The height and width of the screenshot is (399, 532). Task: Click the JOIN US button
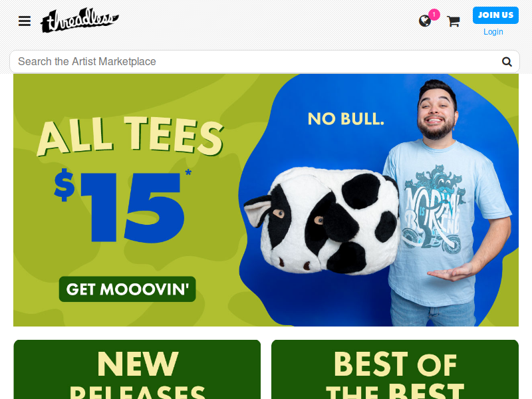(x=495, y=15)
